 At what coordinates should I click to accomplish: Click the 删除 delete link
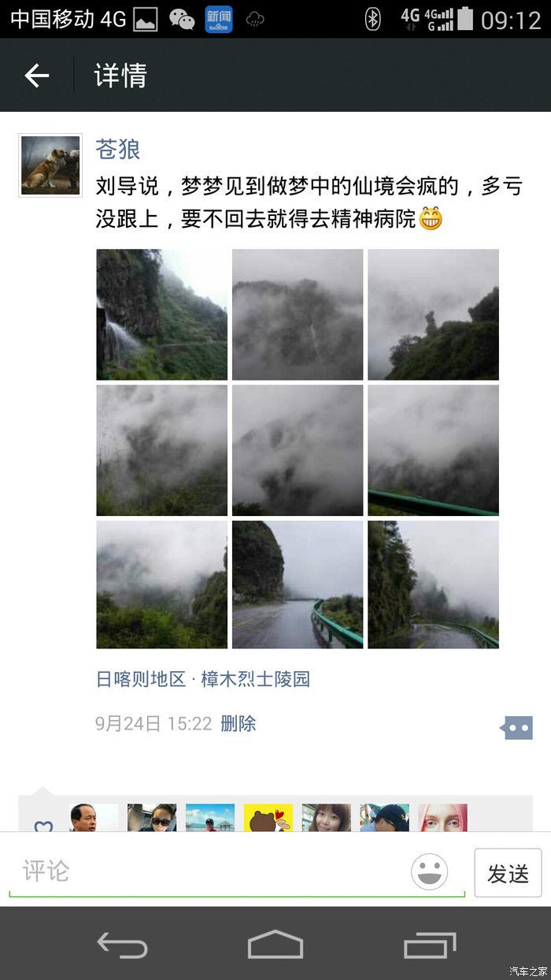pos(238,723)
